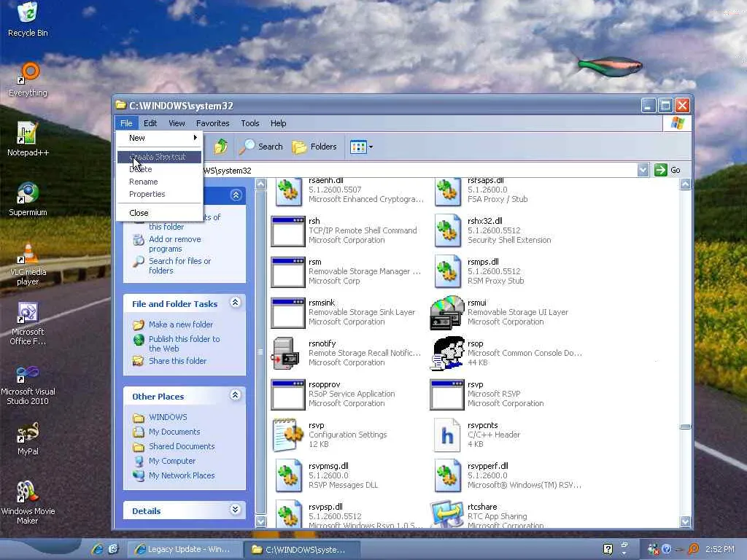Choose Close from the File menu
Image resolution: width=747 pixels, height=560 pixels.
pos(159,213)
